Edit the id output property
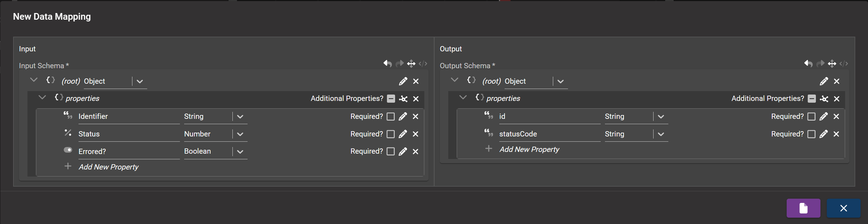The height and width of the screenshot is (224, 868). coord(824,116)
